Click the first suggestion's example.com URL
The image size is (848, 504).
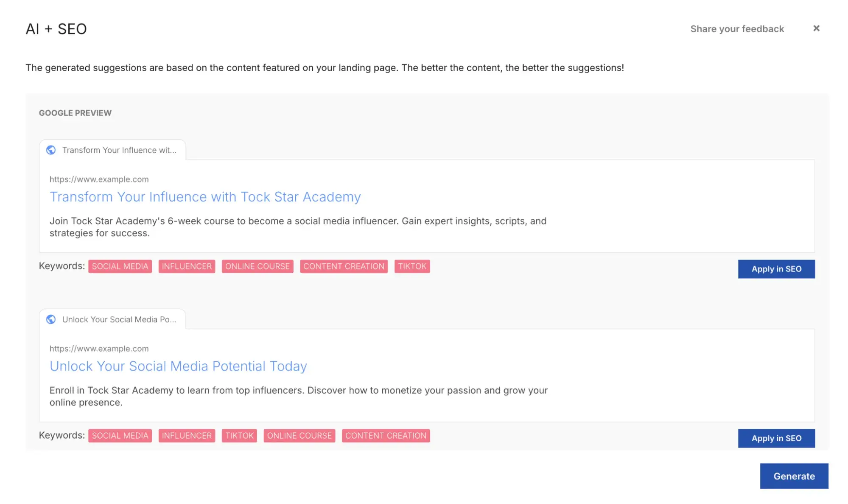99,179
